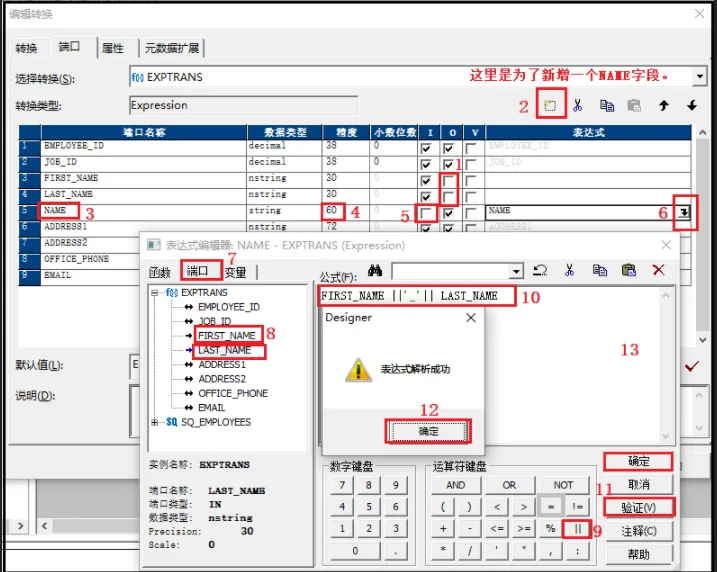
Task: Click the binoculars find icon in expression editor
Action: [x=375, y=271]
